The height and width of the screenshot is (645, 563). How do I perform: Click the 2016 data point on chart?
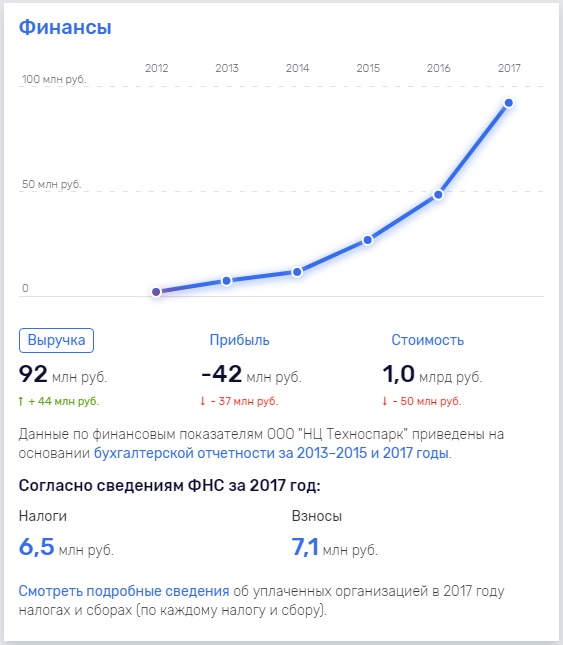coord(438,195)
